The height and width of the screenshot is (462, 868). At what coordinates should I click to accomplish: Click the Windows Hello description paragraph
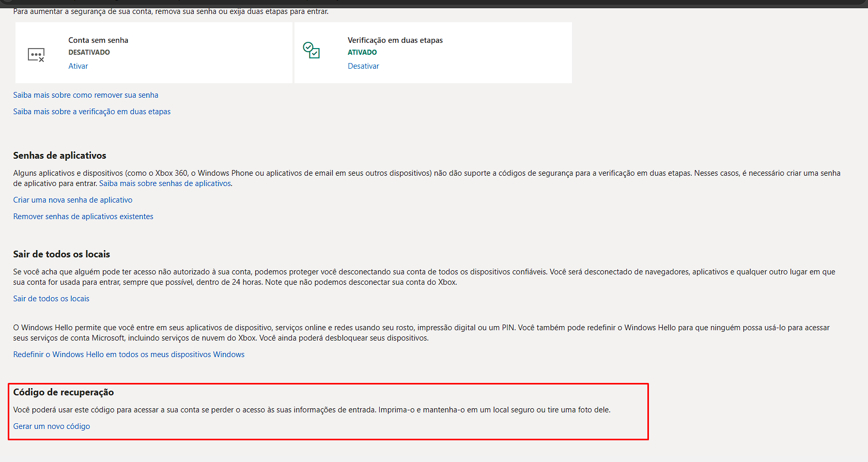coord(422,333)
